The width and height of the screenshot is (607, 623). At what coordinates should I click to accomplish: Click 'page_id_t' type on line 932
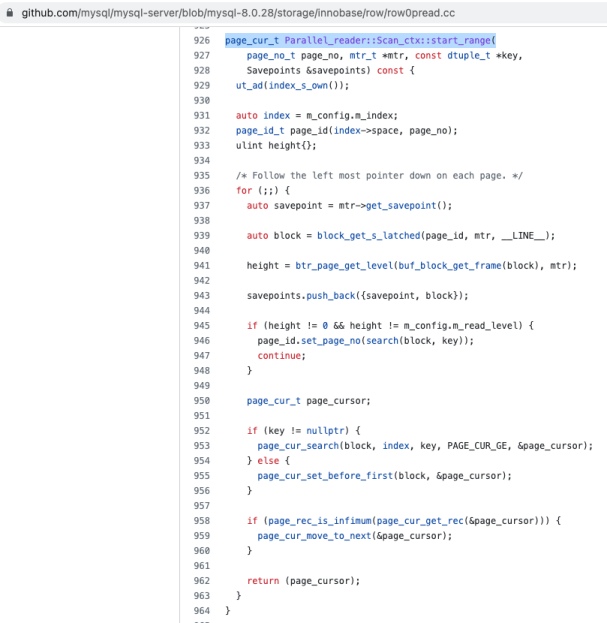[260, 131]
